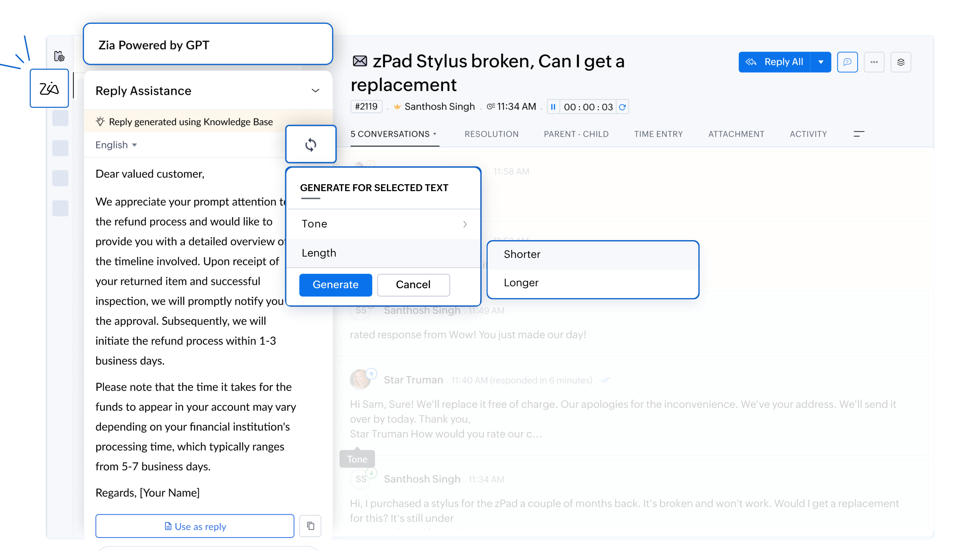
Task: Click the Cancel button
Action: pos(413,285)
